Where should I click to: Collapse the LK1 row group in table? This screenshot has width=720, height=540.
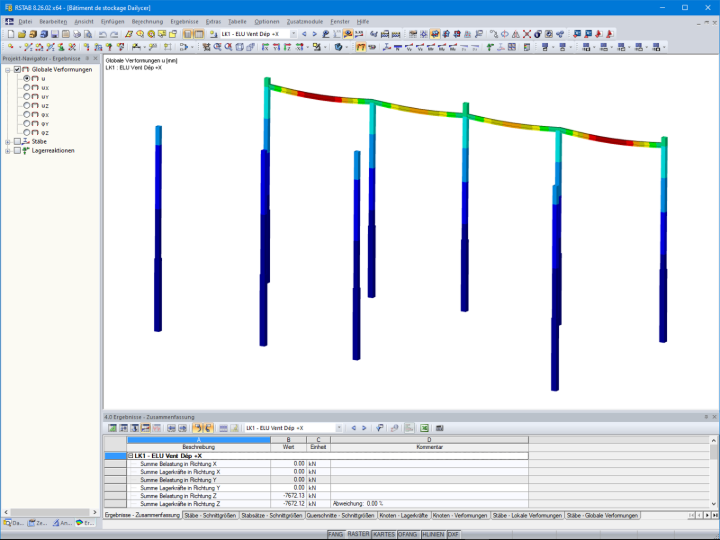(x=130, y=456)
